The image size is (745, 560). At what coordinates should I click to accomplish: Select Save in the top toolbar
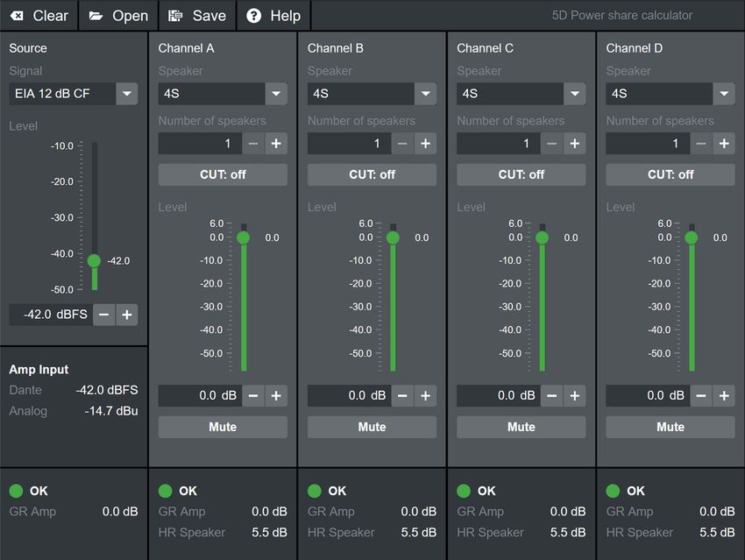[x=197, y=16]
